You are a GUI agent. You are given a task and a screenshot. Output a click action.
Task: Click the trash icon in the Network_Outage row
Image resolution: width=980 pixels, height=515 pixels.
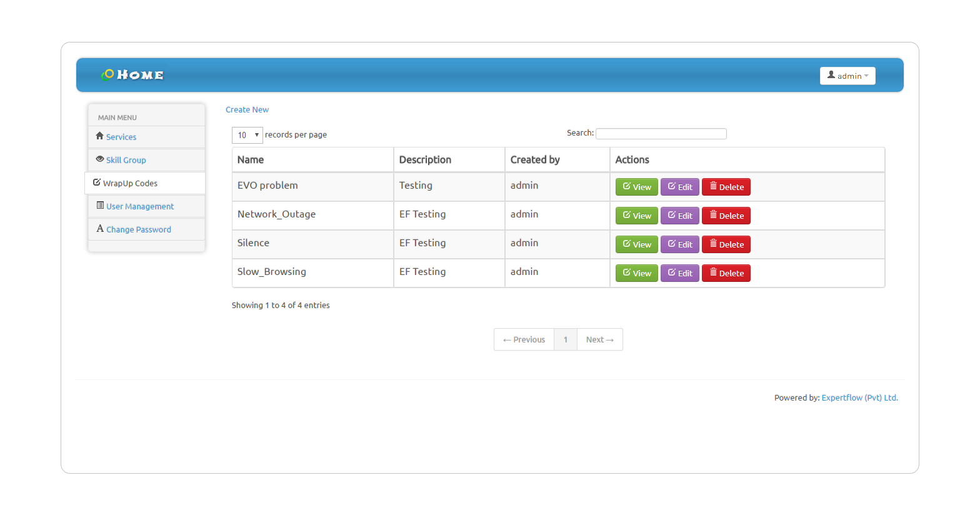pyautogui.click(x=713, y=214)
